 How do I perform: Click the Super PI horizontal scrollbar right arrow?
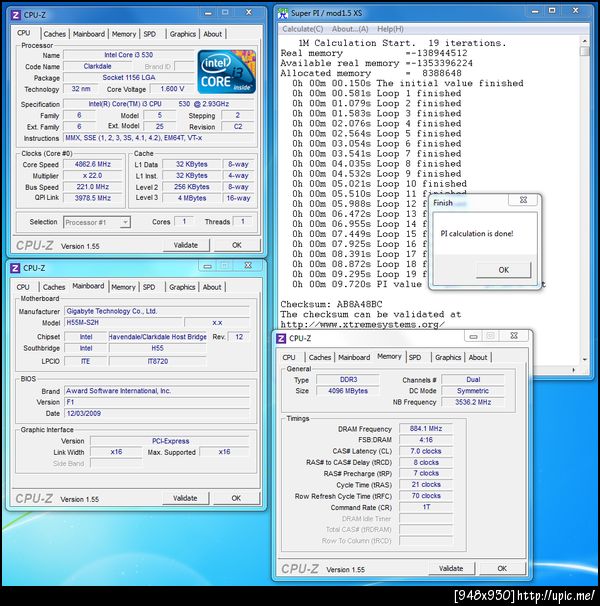(573, 370)
